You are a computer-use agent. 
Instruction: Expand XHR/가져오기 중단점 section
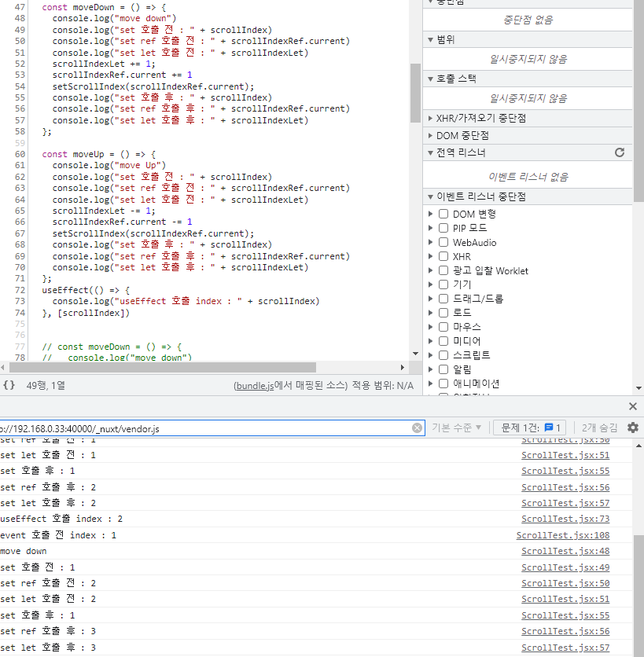430,118
